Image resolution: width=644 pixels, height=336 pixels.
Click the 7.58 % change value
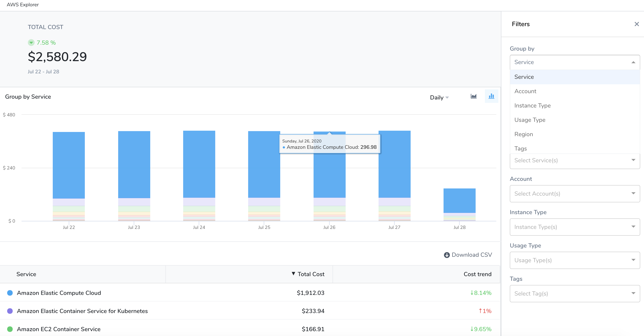[x=46, y=43]
